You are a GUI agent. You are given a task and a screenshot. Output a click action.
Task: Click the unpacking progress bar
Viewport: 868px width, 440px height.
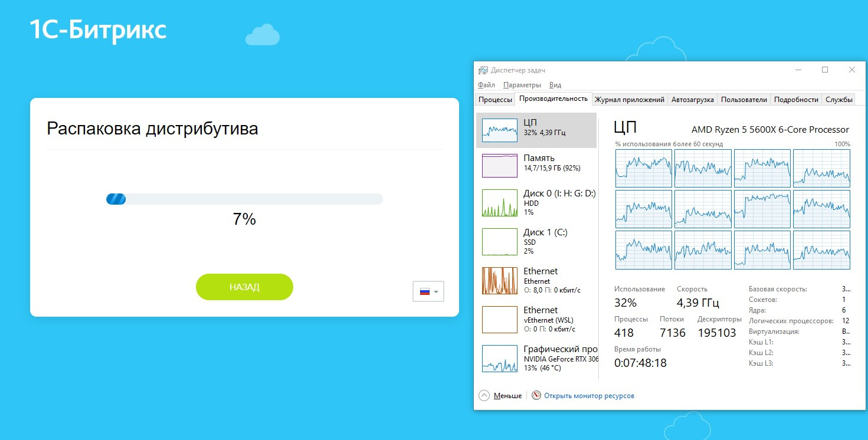point(244,199)
